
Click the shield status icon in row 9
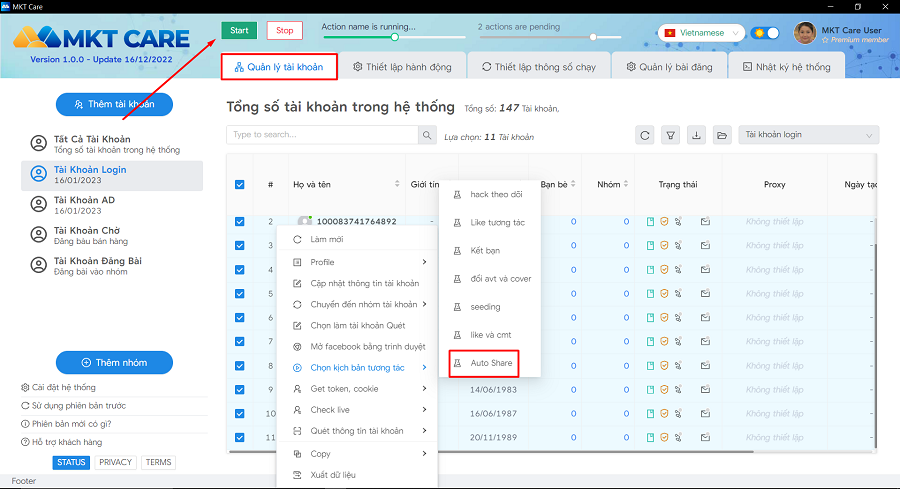664,389
